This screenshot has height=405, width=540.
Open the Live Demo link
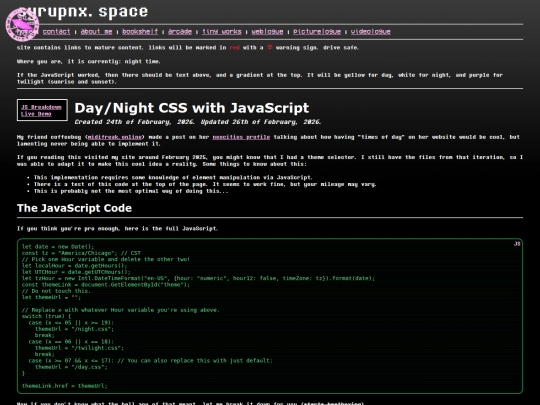36,114
